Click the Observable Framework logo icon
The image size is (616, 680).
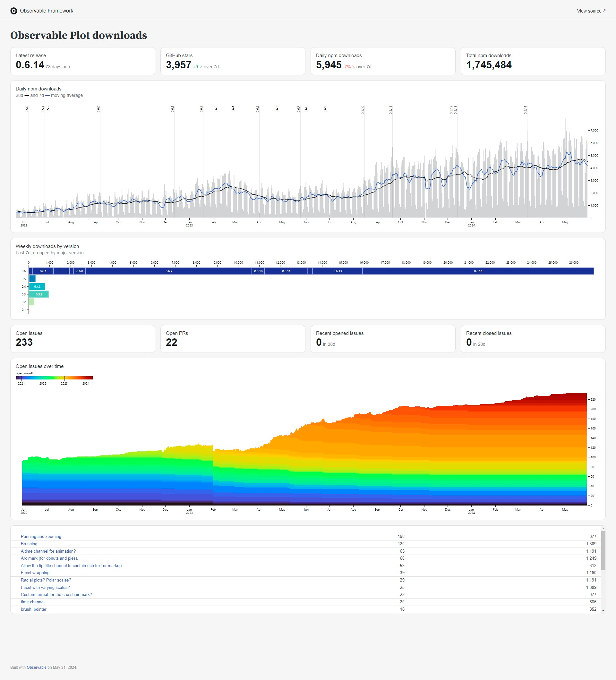pyautogui.click(x=14, y=11)
